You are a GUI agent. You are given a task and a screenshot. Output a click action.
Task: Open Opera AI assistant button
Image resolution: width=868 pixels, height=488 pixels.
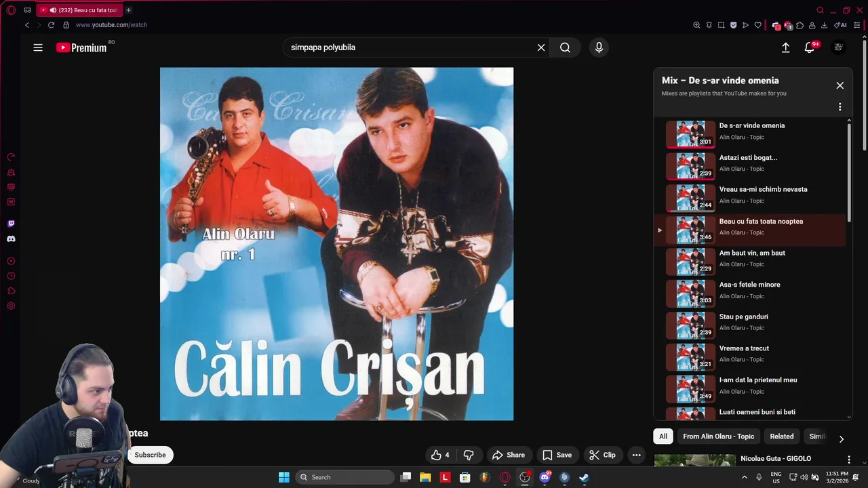tap(840, 25)
